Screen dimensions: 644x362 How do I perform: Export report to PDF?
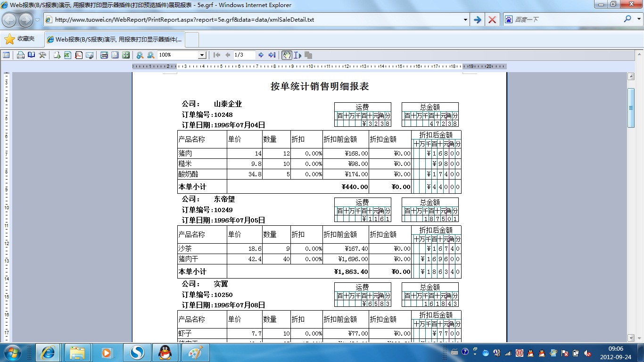click(78, 55)
